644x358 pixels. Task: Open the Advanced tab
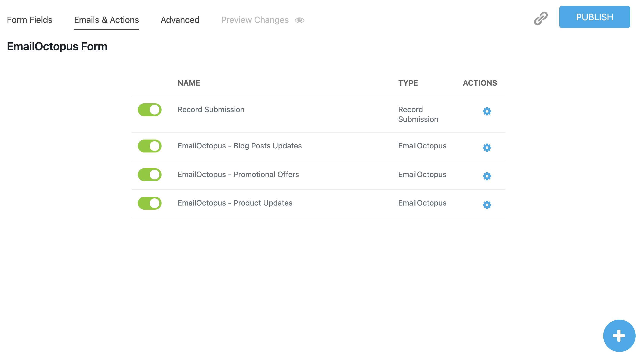[x=180, y=20]
